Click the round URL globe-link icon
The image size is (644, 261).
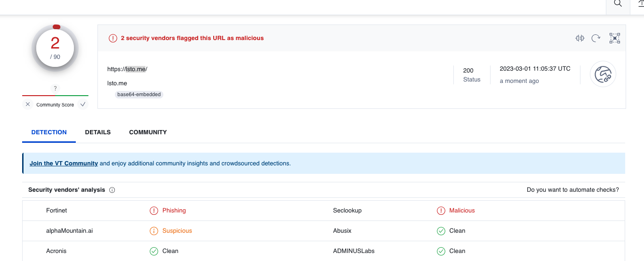[x=603, y=74]
